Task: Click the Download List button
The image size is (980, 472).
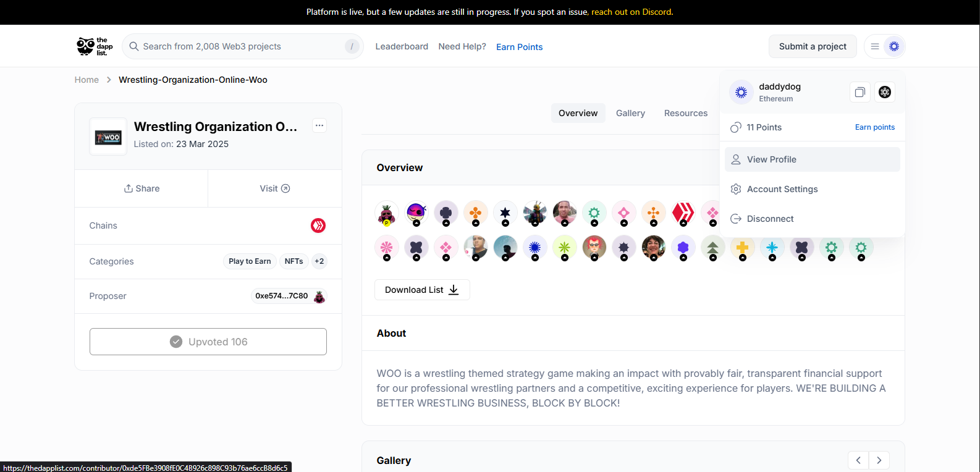Action: click(422, 290)
